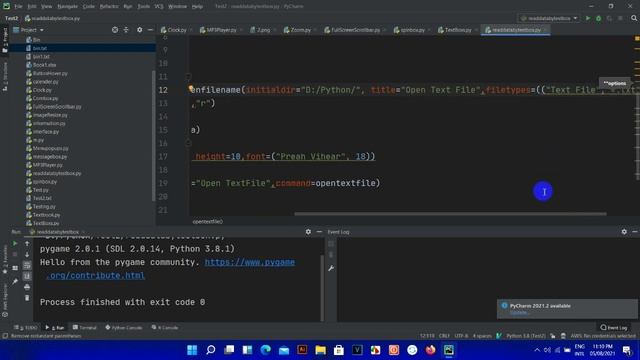Start debugging with the green bug icon
This screenshot has height=360, width=640.
598,18
